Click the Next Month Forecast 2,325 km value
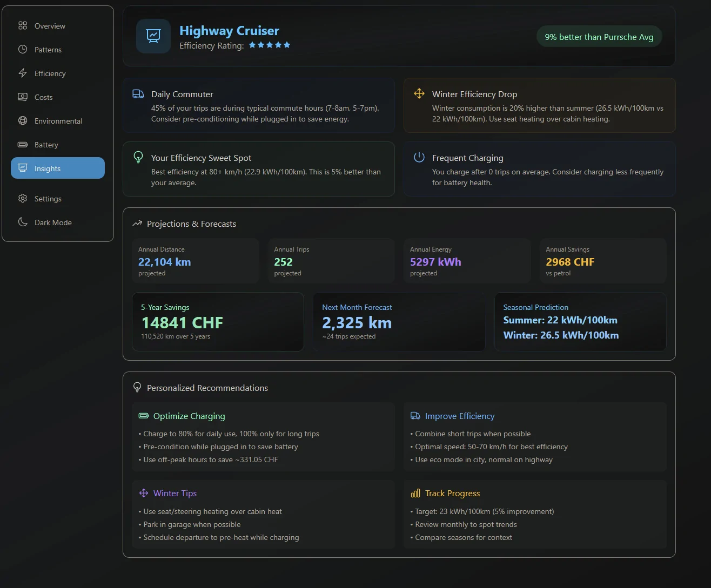The width and height of the screenshot is (711, 588). tap(357, 323)
